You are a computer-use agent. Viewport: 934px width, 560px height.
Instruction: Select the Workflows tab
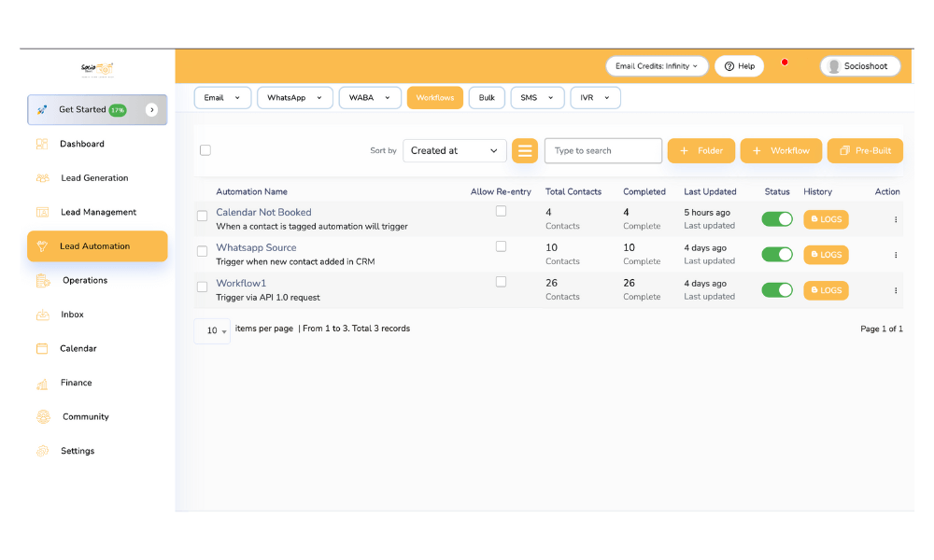[434, 98]
